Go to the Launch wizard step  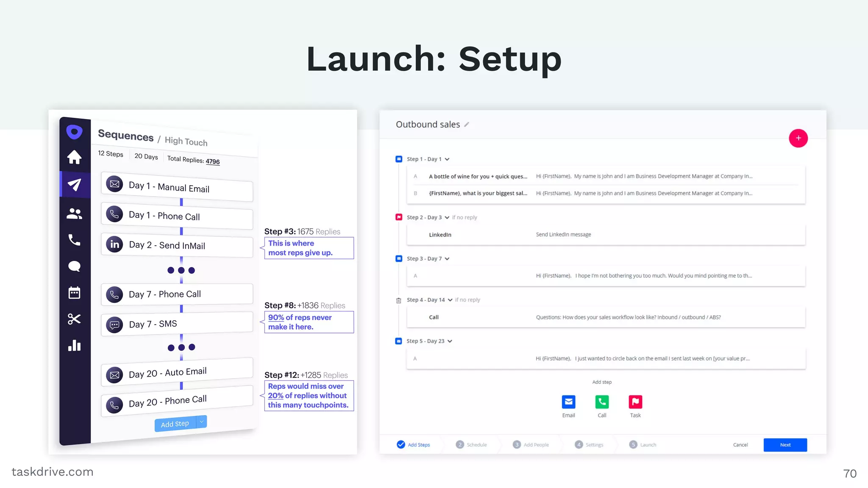click(x=643, y=445)
